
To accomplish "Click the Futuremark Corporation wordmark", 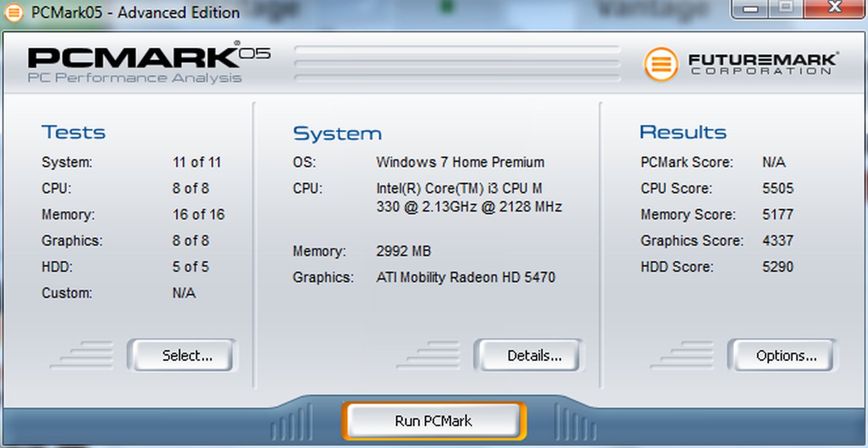I will (x=762, y=64).
